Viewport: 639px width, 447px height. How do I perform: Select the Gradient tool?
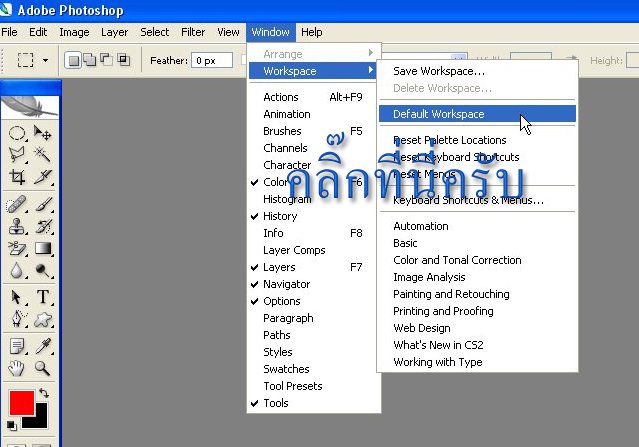(42, 248)
